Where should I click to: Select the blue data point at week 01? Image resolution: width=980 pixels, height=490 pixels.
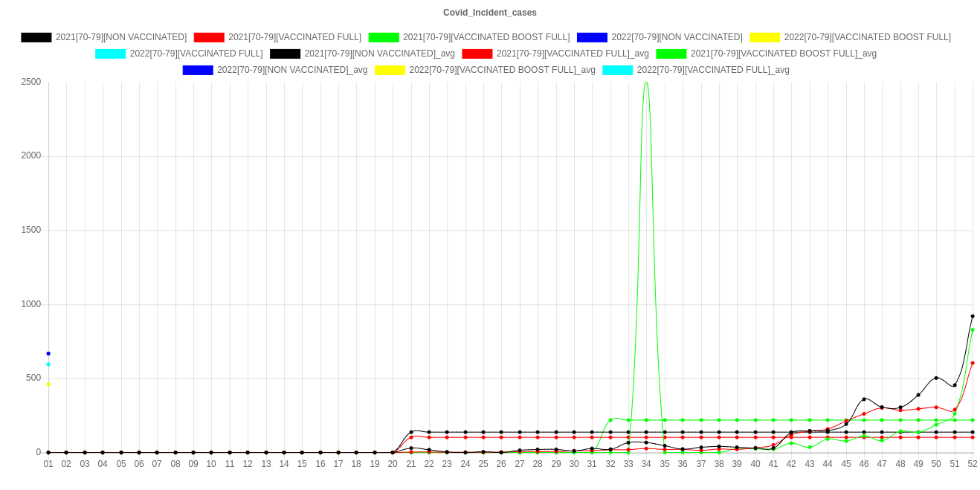(48, 354)
